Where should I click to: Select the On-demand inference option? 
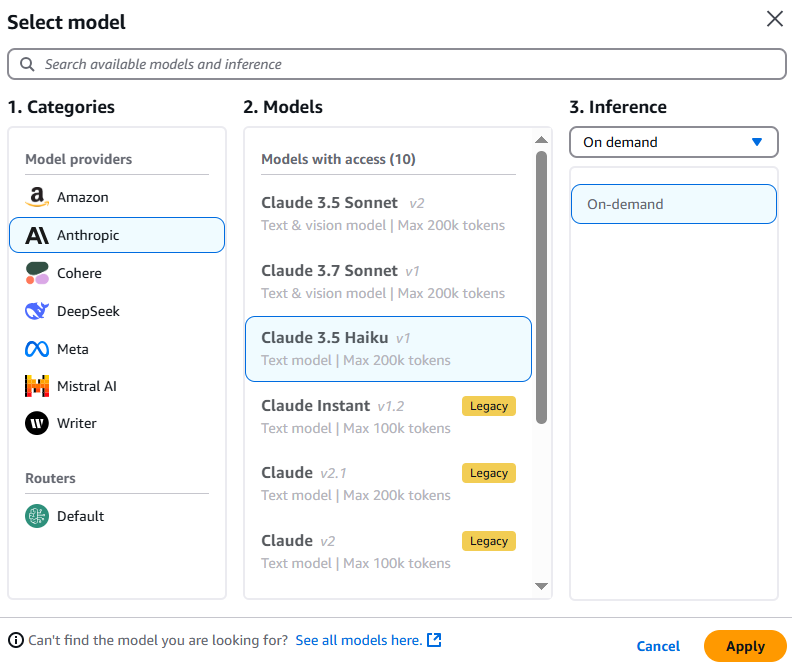673,204
